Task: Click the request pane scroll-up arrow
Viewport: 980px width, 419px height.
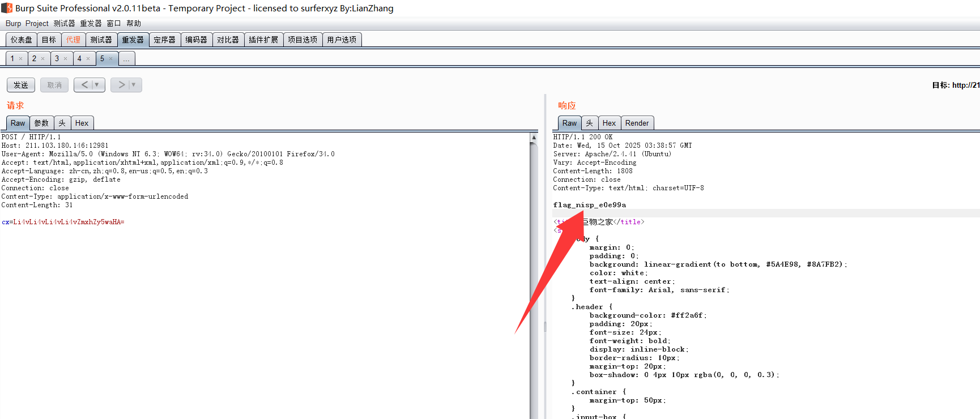Action: (x=534, y=138)
